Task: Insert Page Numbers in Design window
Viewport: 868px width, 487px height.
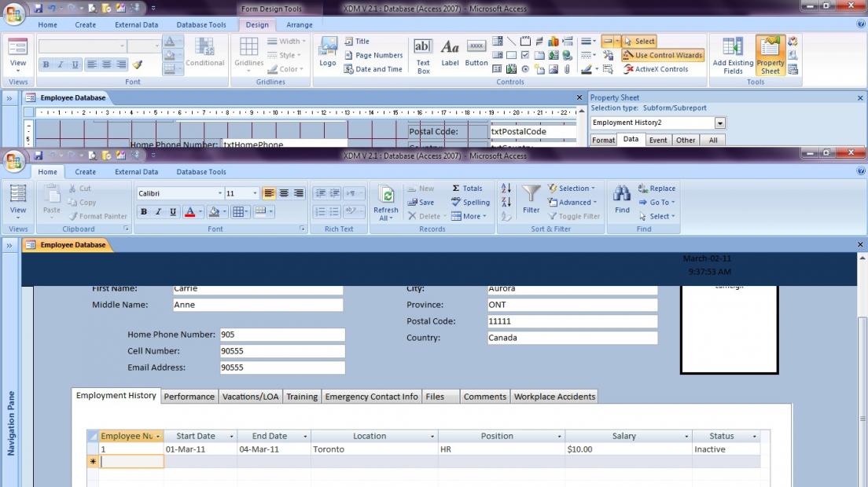Action: (373, 55)
